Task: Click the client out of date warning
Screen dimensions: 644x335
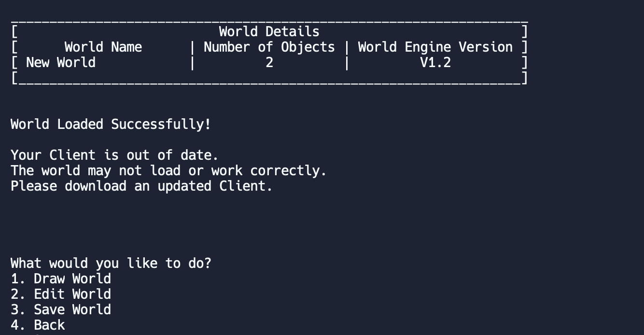Action: 113,155
